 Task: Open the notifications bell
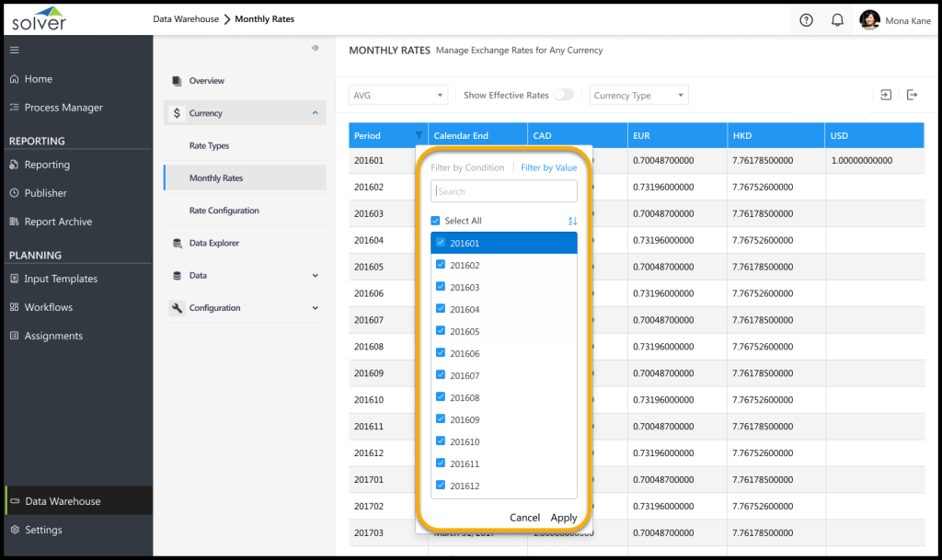837,20
